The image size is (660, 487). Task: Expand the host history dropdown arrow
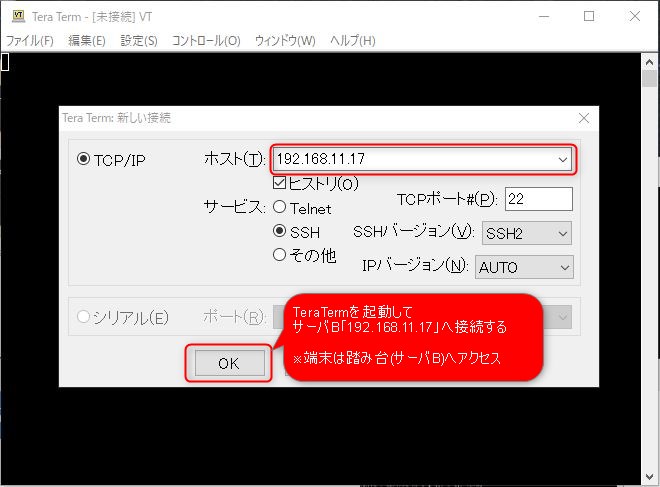(563, 160)
